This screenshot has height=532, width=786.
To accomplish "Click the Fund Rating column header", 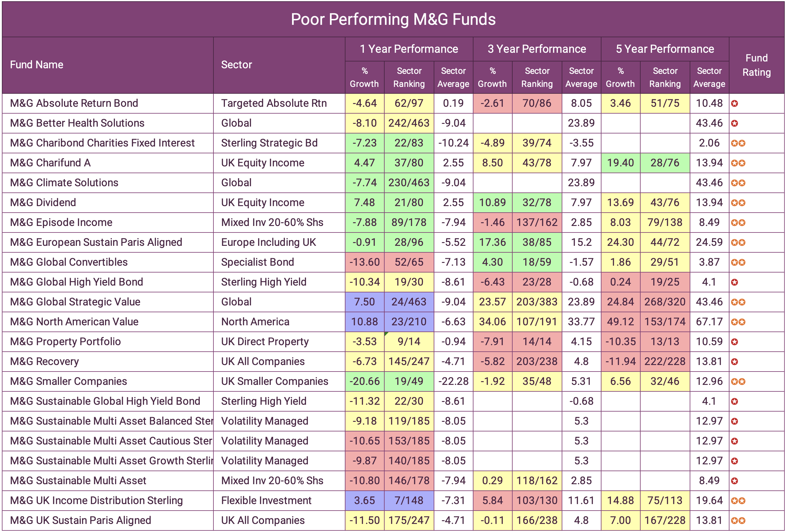I will click(x=756, y=65).
